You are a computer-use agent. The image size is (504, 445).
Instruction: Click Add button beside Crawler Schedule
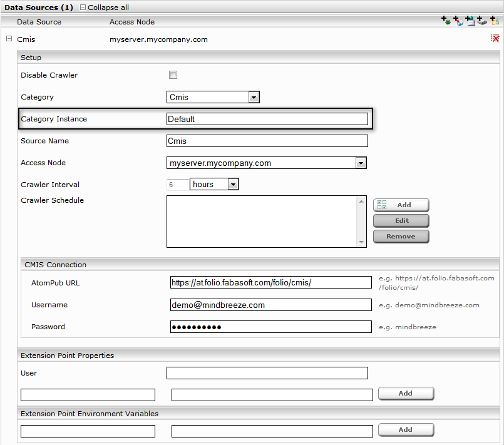tap(401, 205)
